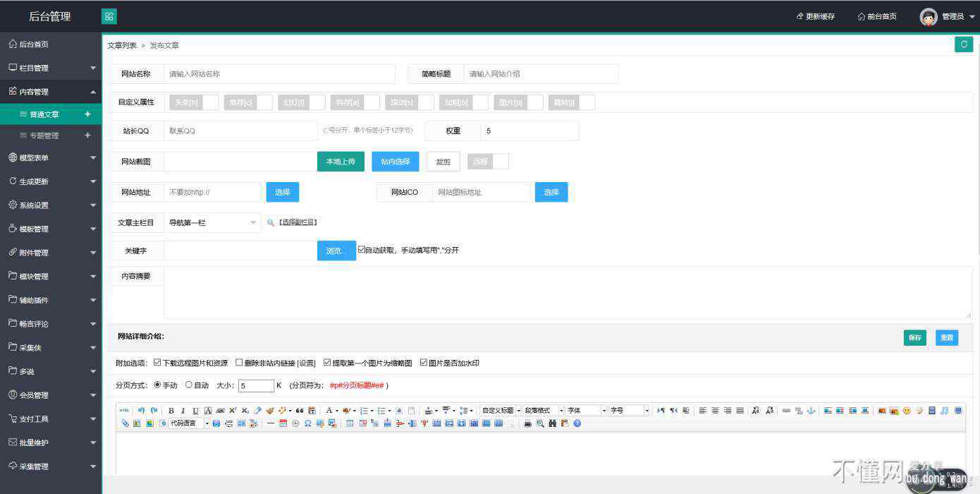Insert emoticon using the smiley face icon
The height and width of the screenshot is (494, 980).
click(907, 411)
